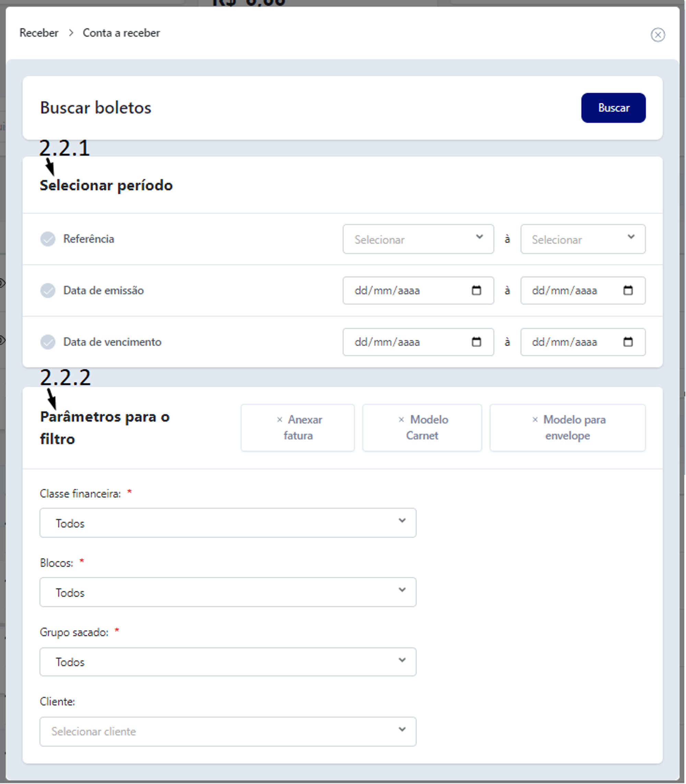The image size is (686, 784).
Task: Enable the Data de emissão check
Action: pos(48,290)
